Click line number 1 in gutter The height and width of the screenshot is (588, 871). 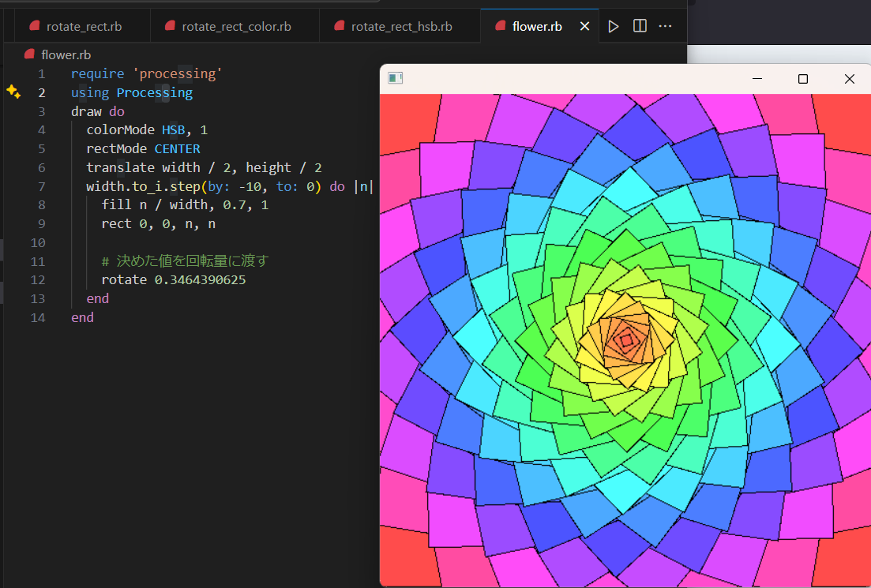[x=42, y=74]
